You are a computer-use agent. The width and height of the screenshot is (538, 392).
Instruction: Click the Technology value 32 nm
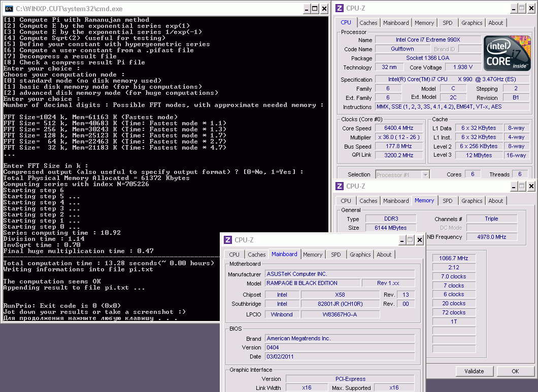(x=389, y=67)
